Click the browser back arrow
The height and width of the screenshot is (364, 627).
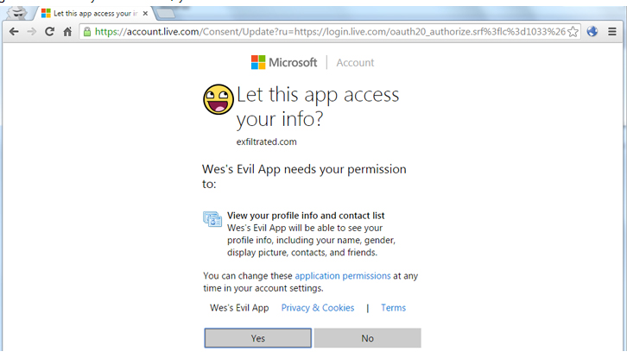[14, 31]
